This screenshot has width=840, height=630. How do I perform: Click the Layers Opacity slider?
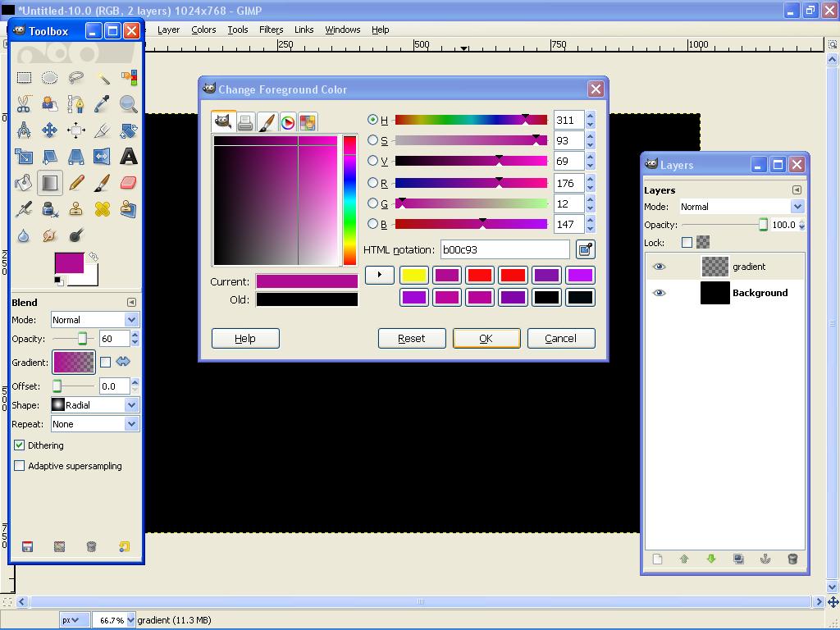(724, 225)
